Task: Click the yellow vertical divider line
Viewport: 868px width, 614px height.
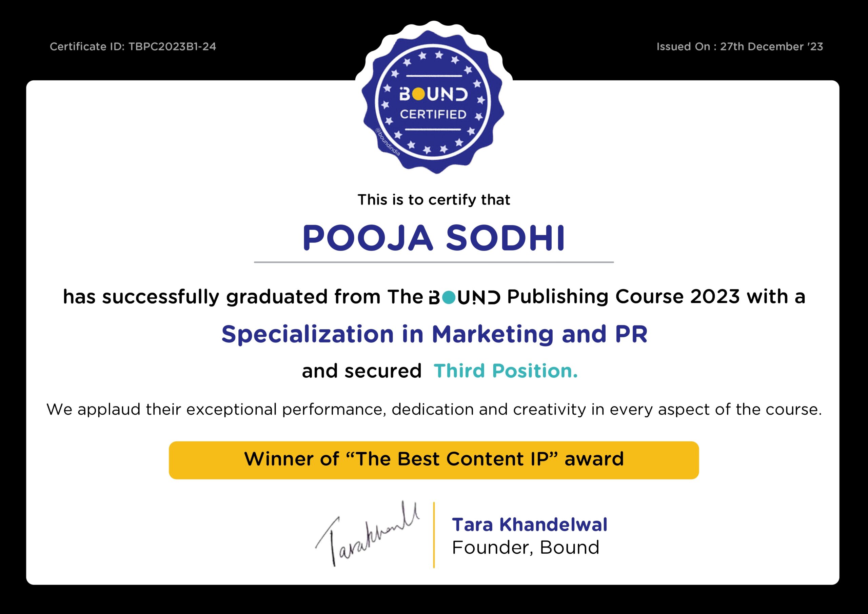Action: 434,535
